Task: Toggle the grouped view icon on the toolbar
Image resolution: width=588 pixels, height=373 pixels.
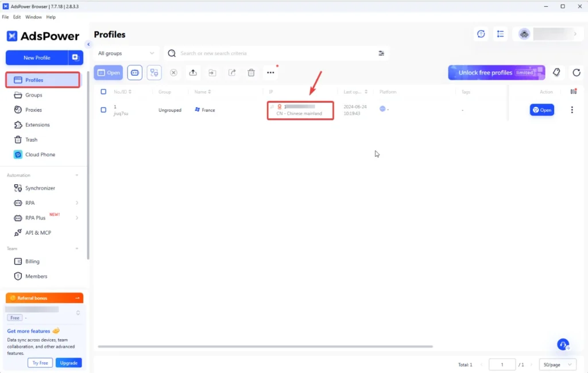Action: pyautogui.click(x=154, y=72)
